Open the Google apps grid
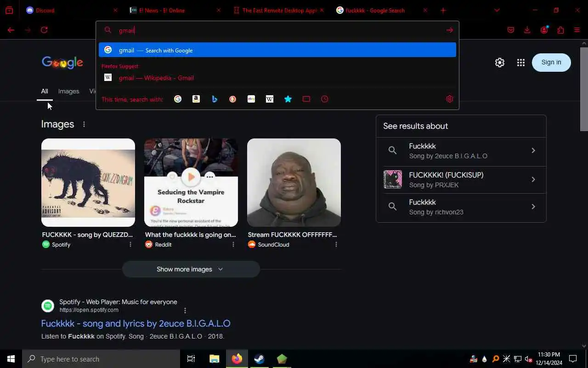 coord(520,63)
